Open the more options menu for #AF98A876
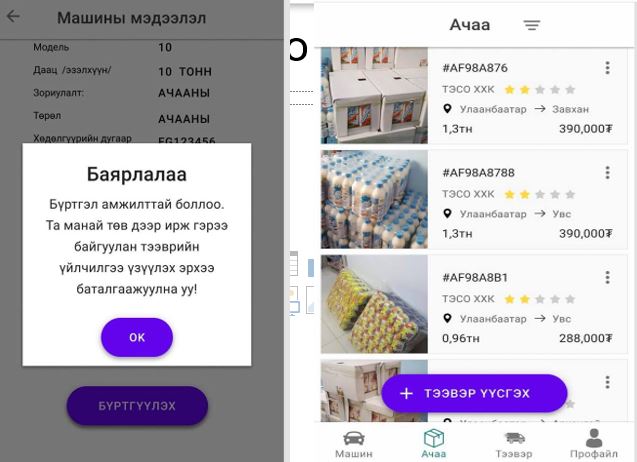This screenshot has width=637, height=462. (x=607, y=68)
